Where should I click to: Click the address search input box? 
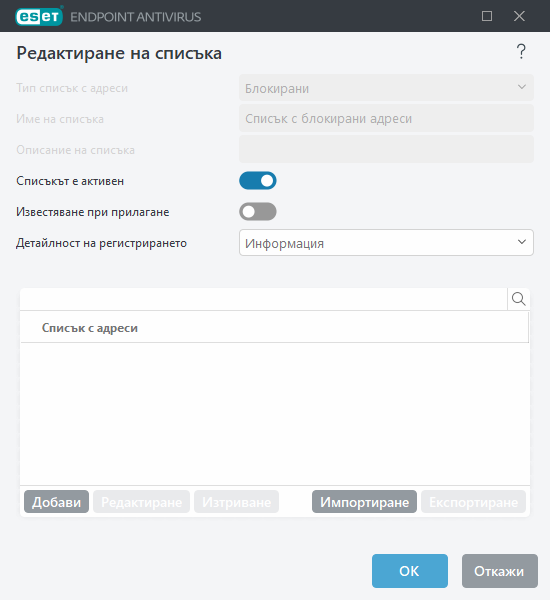263,299
